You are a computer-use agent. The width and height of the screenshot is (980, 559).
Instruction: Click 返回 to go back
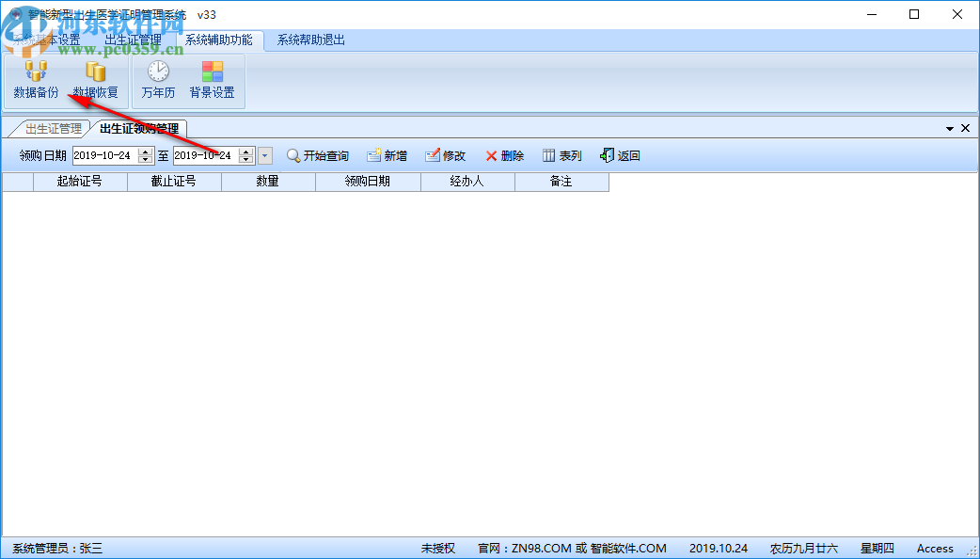[620, 154]
